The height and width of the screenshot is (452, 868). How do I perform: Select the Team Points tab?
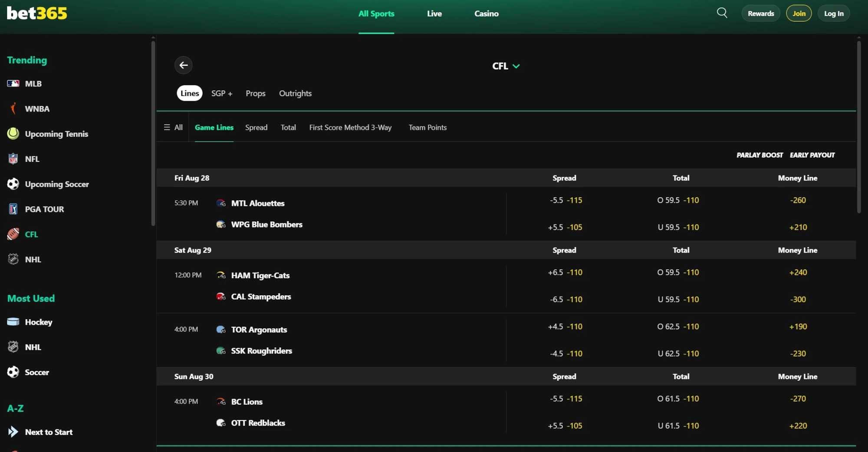click(x=427, y=127)
